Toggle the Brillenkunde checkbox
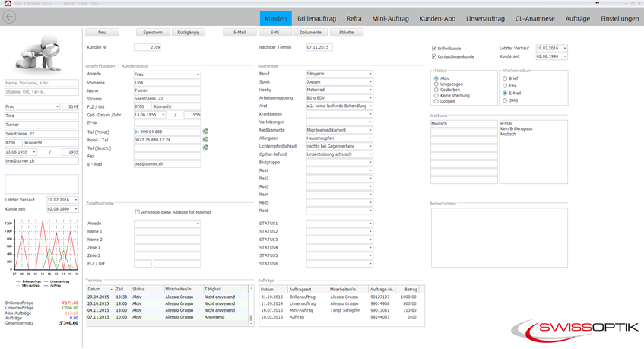Viewport: 644px width, 349px height. point(434,49)
